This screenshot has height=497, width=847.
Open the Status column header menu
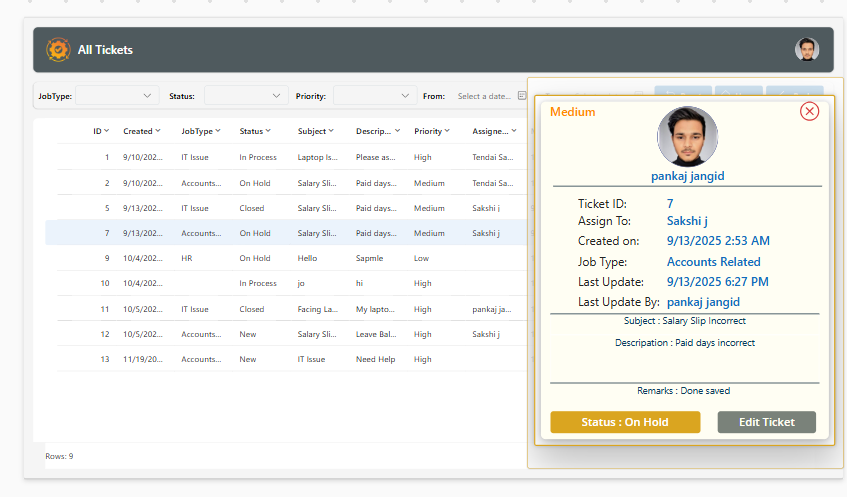tap(255, 131)
